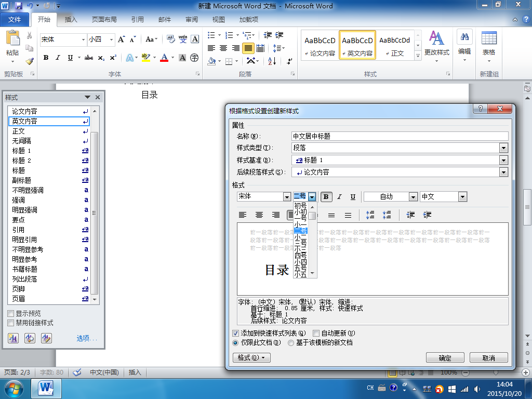Click the 名称 input field
This screenshot has width=532, height=399.
click(x=400, y=136)
